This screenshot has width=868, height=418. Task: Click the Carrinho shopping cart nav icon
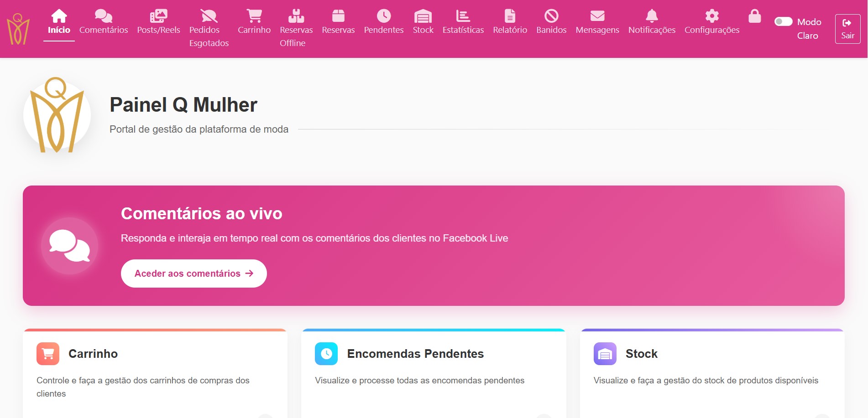(x=254, y=16)
